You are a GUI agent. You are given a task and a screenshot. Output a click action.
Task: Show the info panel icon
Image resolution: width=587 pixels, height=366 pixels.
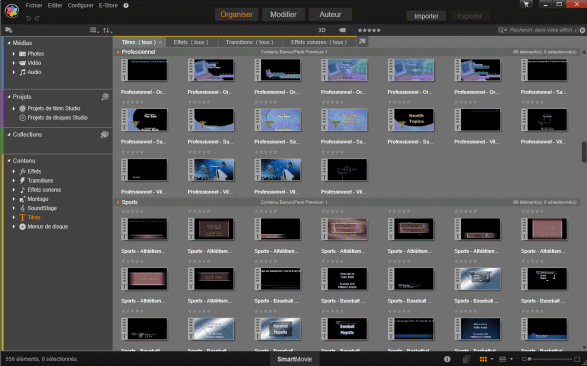coord(447,359)
